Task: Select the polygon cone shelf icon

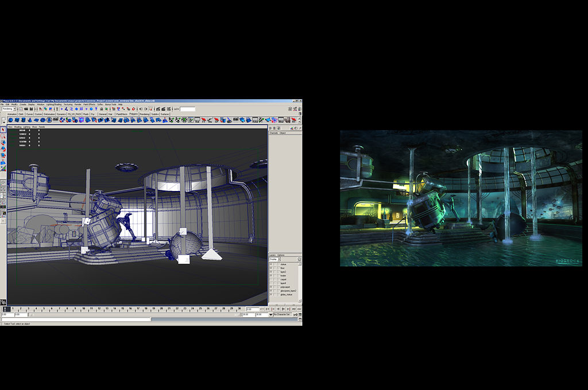Action: [30, 120]
